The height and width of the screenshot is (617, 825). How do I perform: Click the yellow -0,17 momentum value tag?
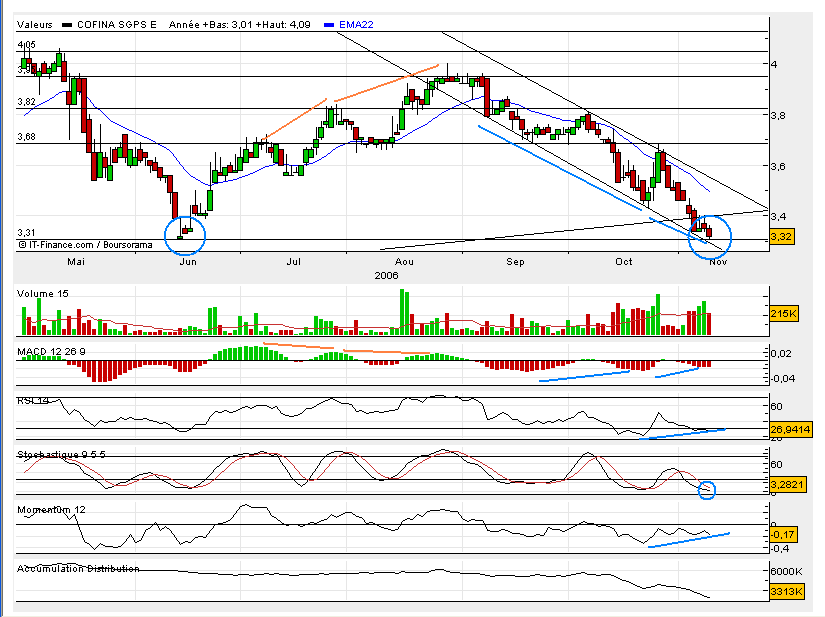point(783,535)
